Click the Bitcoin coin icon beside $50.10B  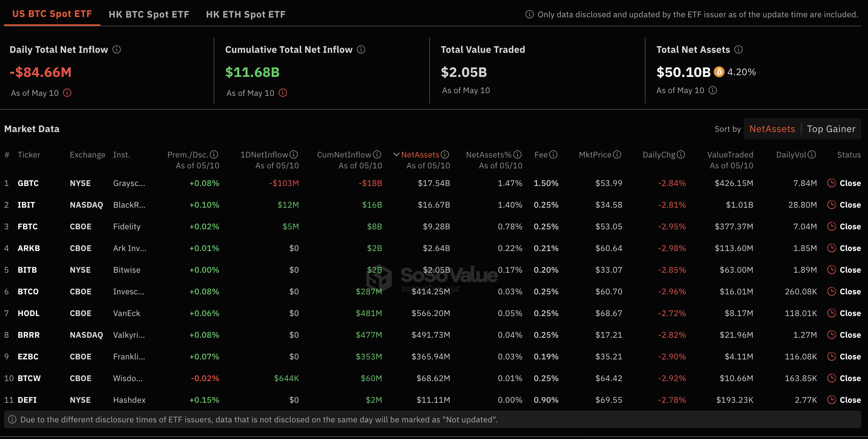719,72
